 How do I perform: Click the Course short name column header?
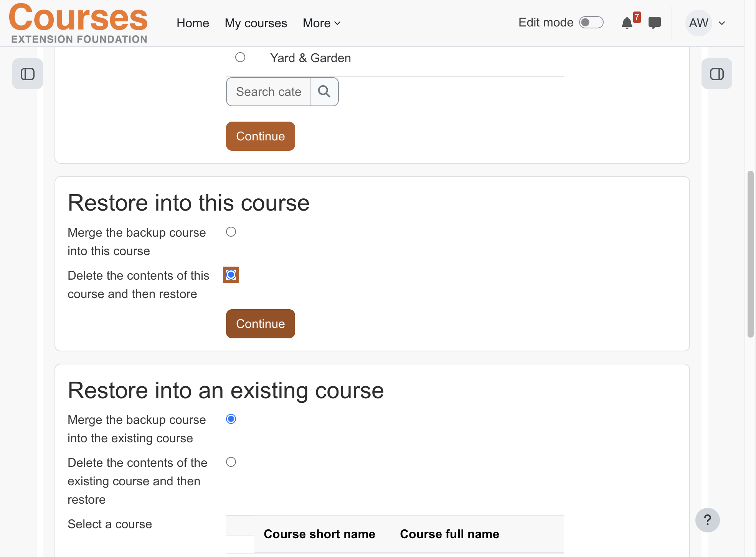[x=319, y=534]
